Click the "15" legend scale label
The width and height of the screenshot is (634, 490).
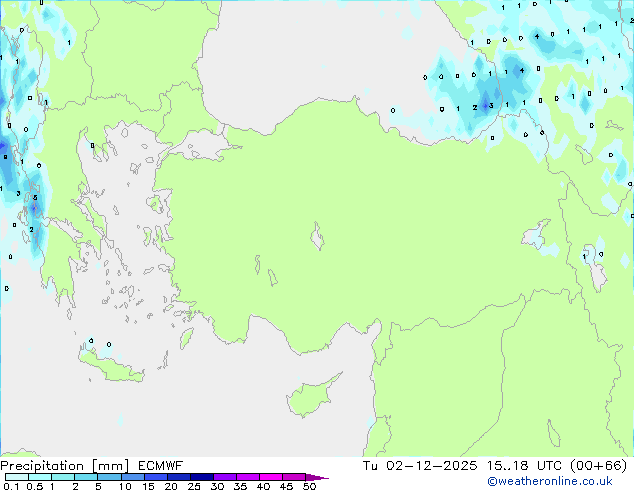(148, 486)
